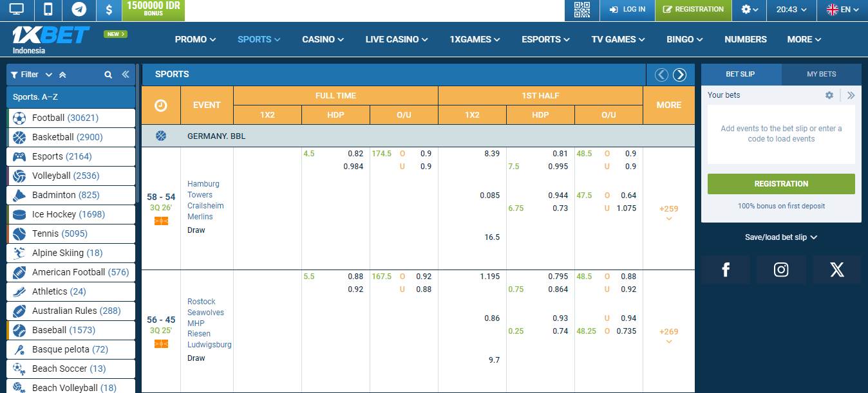Click the Esports controller icon in the sidebar
The image size is (868, 393).
click(x=19, y=156)
